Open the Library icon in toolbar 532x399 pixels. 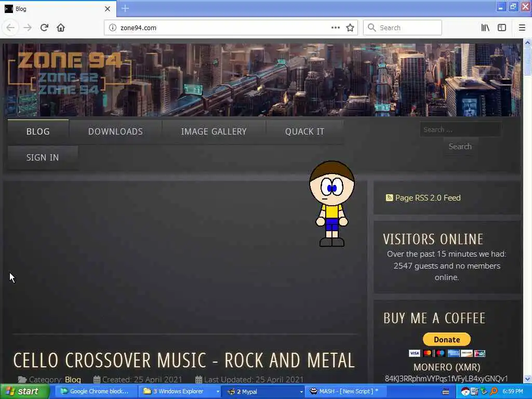click(x=485, y=28)
